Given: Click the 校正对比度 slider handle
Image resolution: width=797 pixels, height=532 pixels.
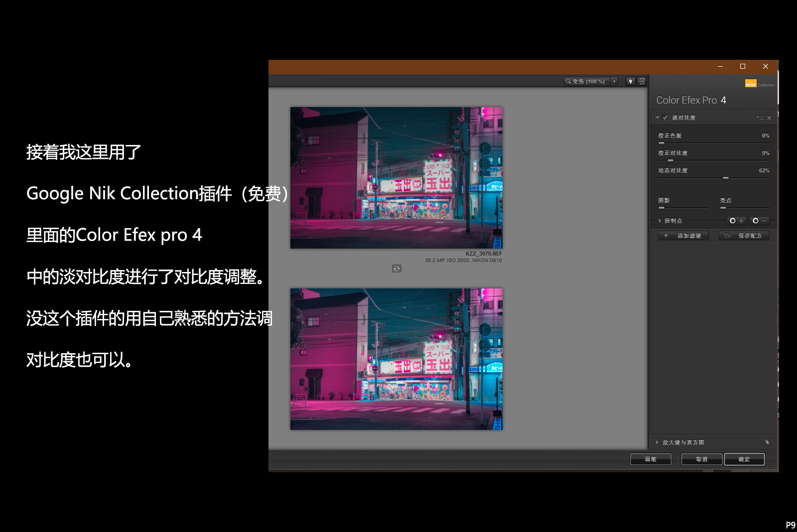Looking at the screenshot, I should 670,160.
